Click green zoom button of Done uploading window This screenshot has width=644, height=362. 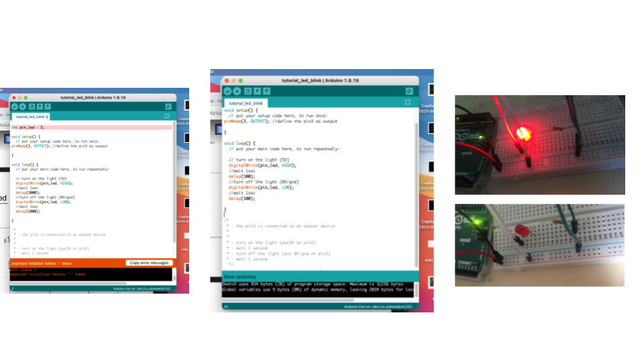[x=240, y=81]
